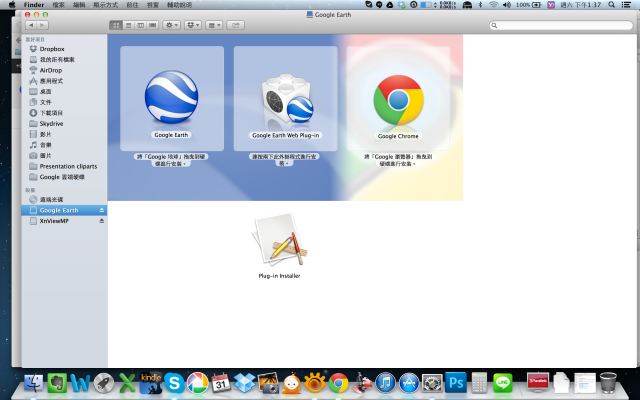Image resolution: width=640 pixels, height=400 pixels.
Task: Click the Bluetooth menu bar icon
Action: coord(480,5)
